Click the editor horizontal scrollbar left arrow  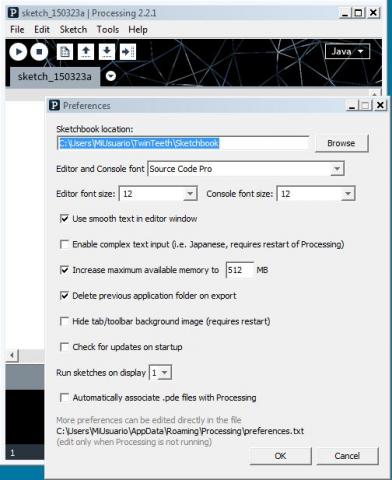12,355
